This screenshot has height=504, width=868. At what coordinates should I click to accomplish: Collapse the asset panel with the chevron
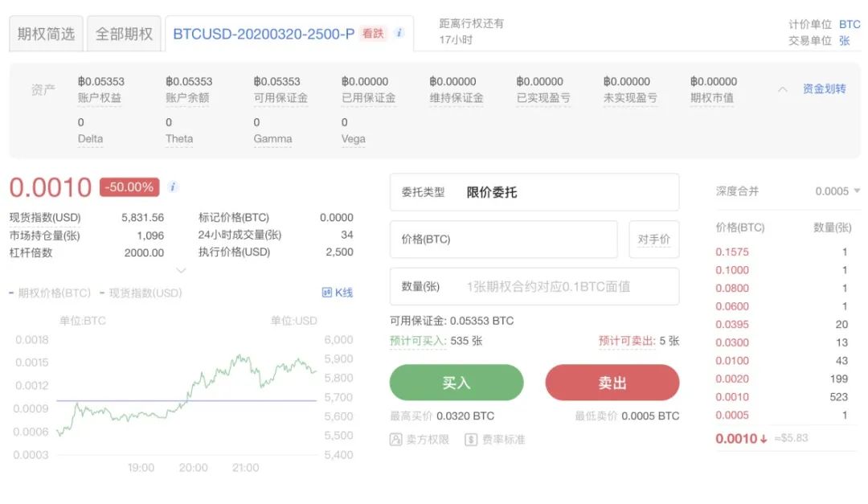(x=781, y=90)
